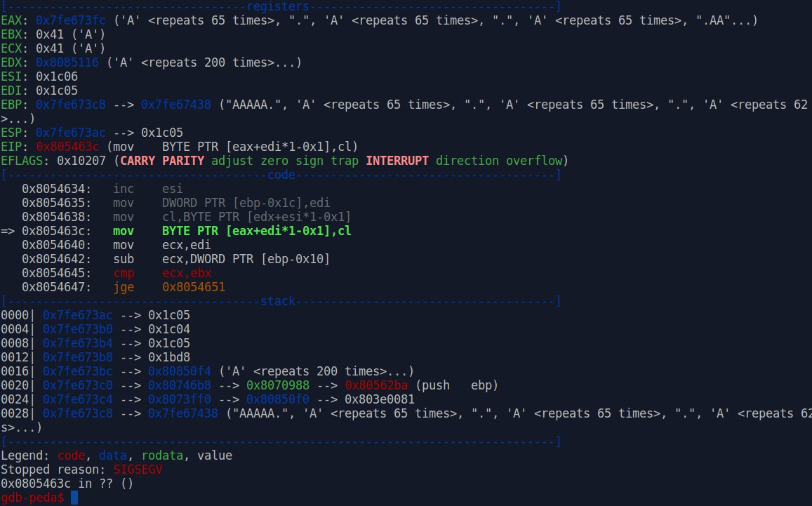Screen dimensions: 812x506
Task: Click the code pointer 0x80562ba on stack
Action: pos(376,385)
